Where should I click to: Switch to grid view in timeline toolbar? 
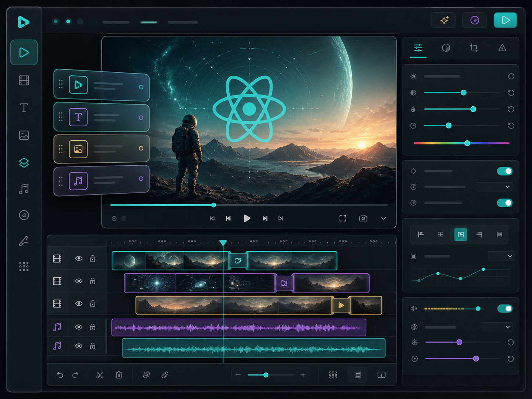[x=333, y=375]
